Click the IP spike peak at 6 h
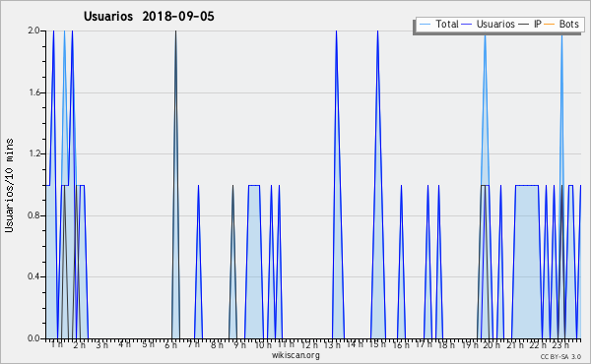The image size is (591, 364). (x=175, y=31)
